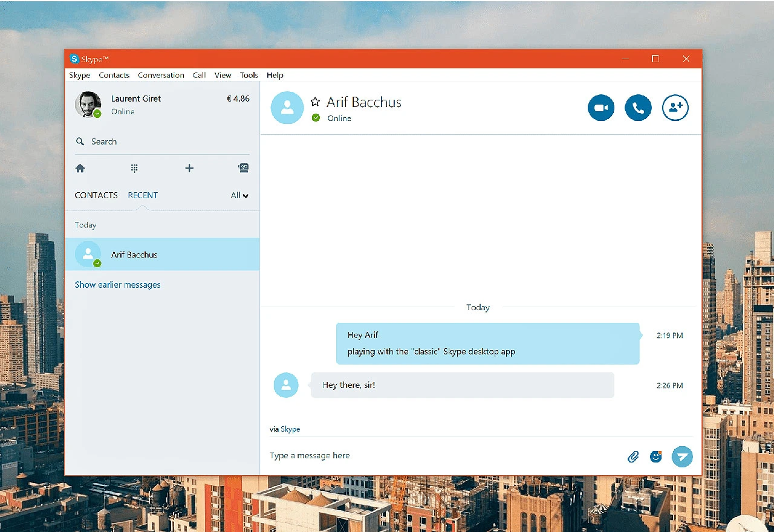The image size is (774, 532).
Task: Switch to the RECENT tab
Action: click(x=143, y=195)
